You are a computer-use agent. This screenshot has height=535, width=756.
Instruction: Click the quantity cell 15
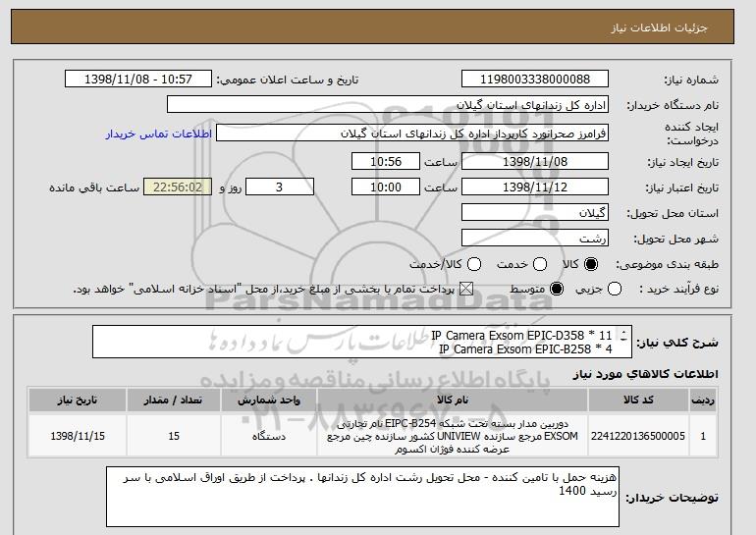pyautogui.click(x=174, y=436)
